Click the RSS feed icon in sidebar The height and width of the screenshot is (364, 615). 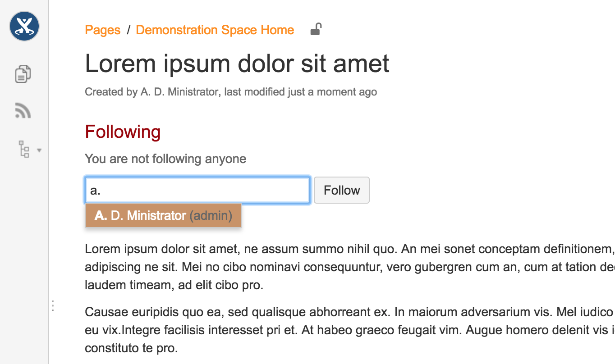click(23, 110)
